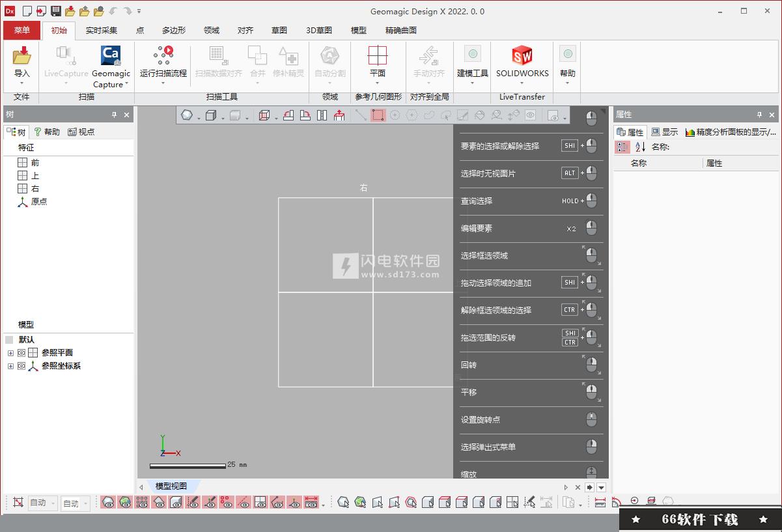The image size is (782, 532).
Task: Click the red wireframe cube viewpoint icon
Action: 264,115
